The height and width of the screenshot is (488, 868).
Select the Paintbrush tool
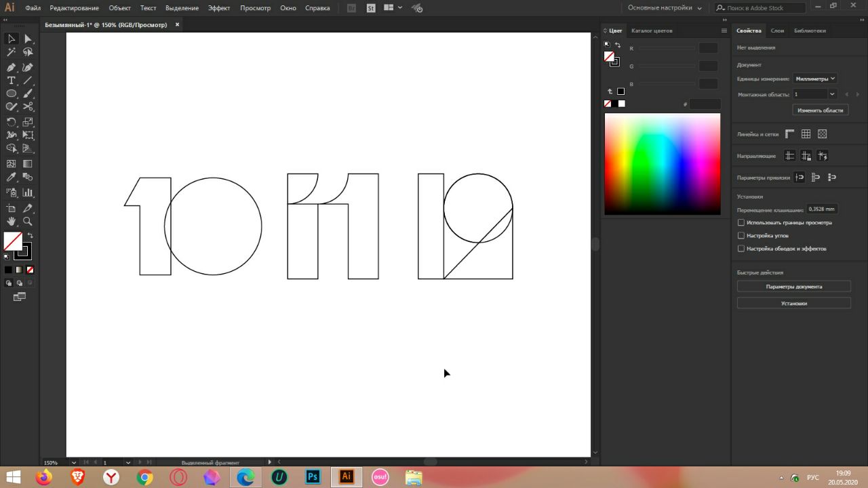(x=28, y=94)
